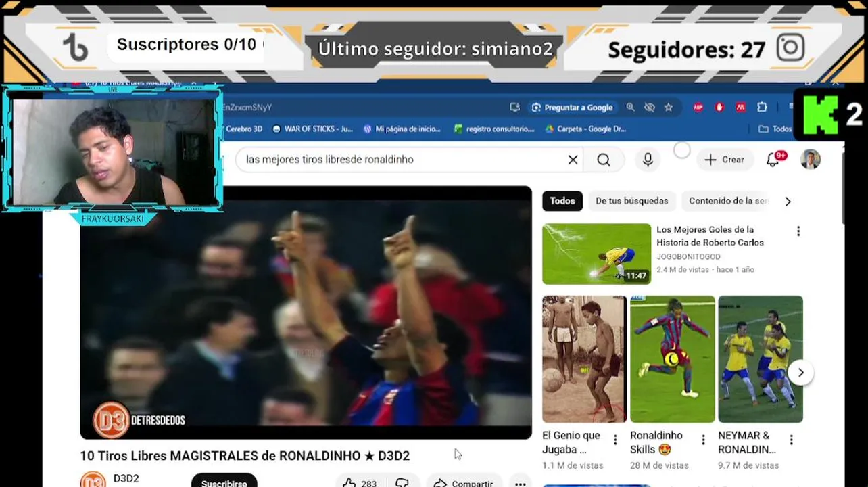Dislike the video with thumbs down

pyautogui.click(x=402, y=483)
